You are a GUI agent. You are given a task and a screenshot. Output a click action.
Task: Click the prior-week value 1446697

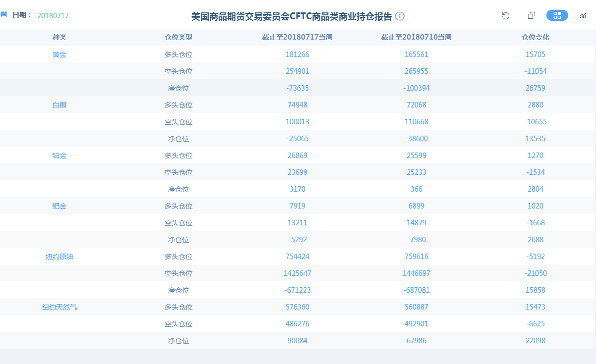point(417,273)
